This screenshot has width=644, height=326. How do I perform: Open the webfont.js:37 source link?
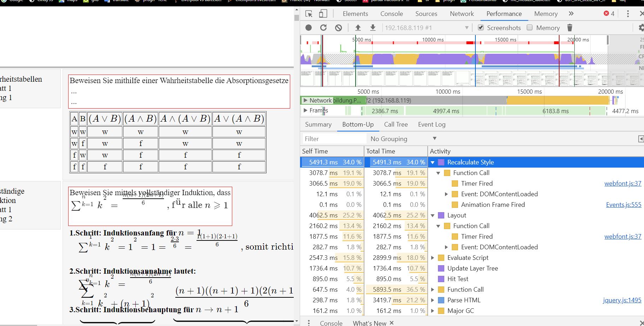pyautogui.click(x=622, y=183)
